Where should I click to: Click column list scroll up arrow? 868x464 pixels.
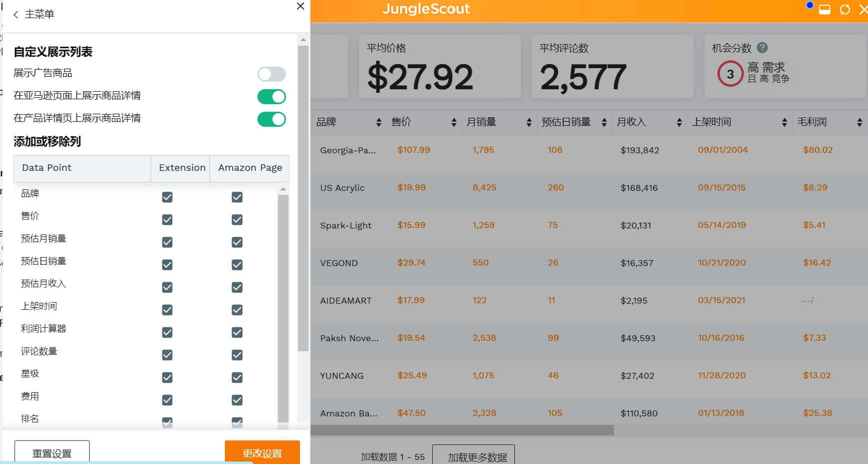click(283, 189)
